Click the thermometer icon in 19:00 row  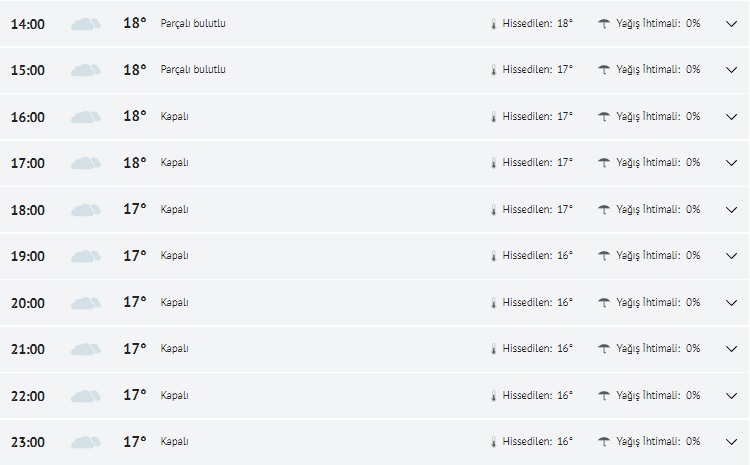[493, 256]
